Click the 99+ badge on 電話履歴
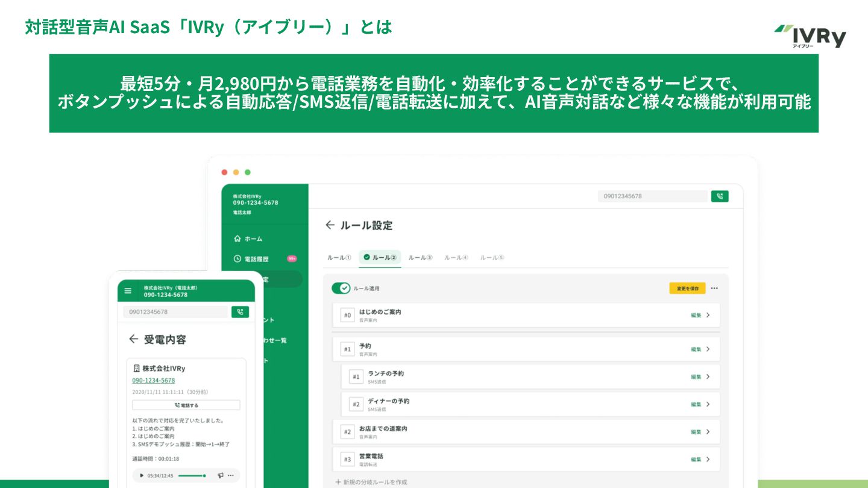The height and width of the screenshot is (488, 868). (292, 258)
